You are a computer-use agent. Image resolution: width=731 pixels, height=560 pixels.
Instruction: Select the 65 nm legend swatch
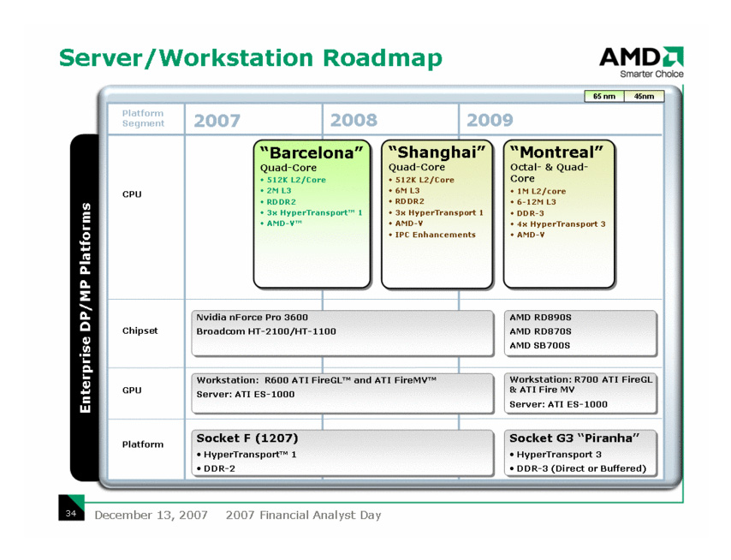point(604,96)
